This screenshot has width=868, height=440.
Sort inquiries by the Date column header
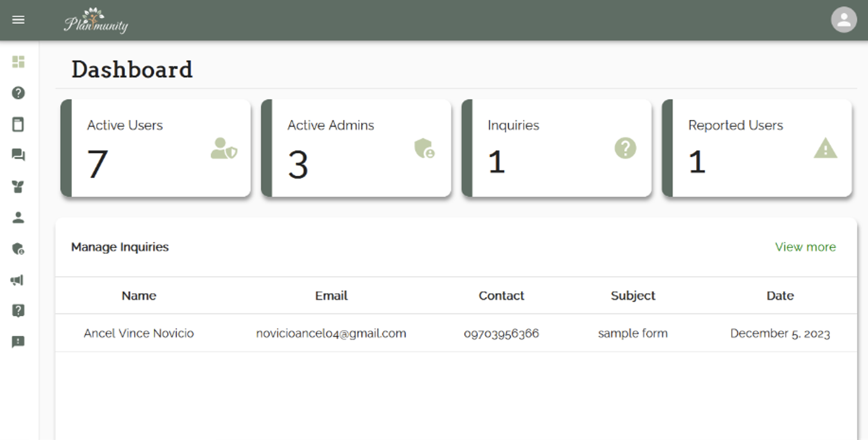point(780,295)
